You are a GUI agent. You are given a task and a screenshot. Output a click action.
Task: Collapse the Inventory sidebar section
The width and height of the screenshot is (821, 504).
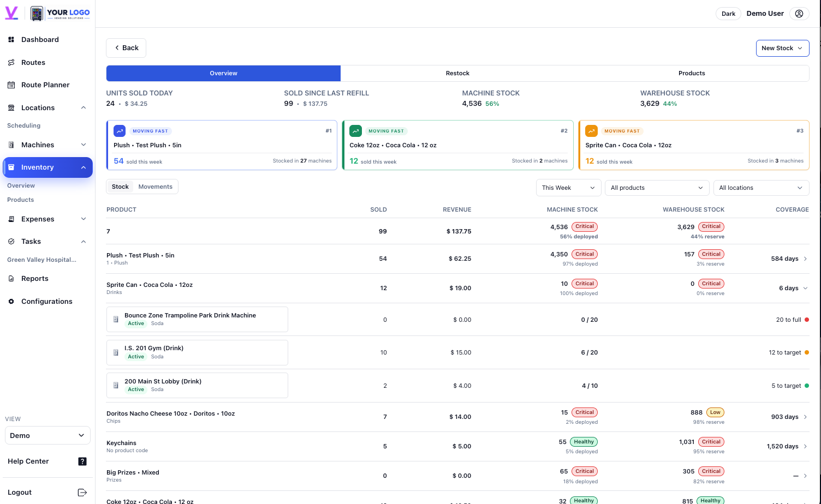(x=84, y=167)
